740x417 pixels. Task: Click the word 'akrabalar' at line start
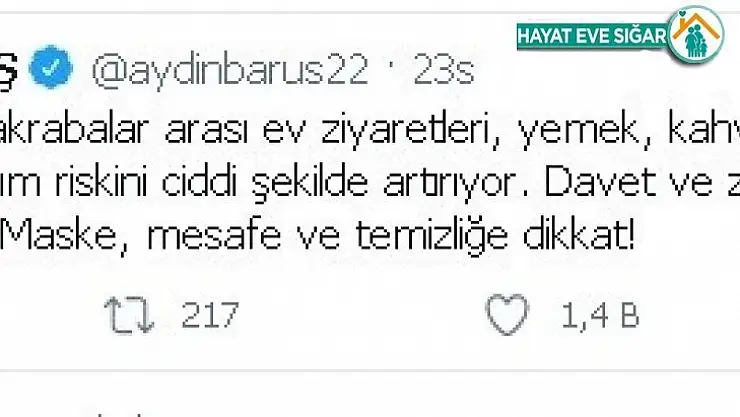(x=75, y=128)
